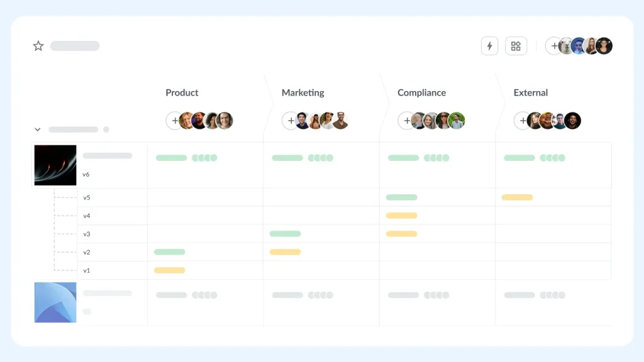Add reviewer to the Marketing stage
The image size is (644, 362).
tap(291, 121)
